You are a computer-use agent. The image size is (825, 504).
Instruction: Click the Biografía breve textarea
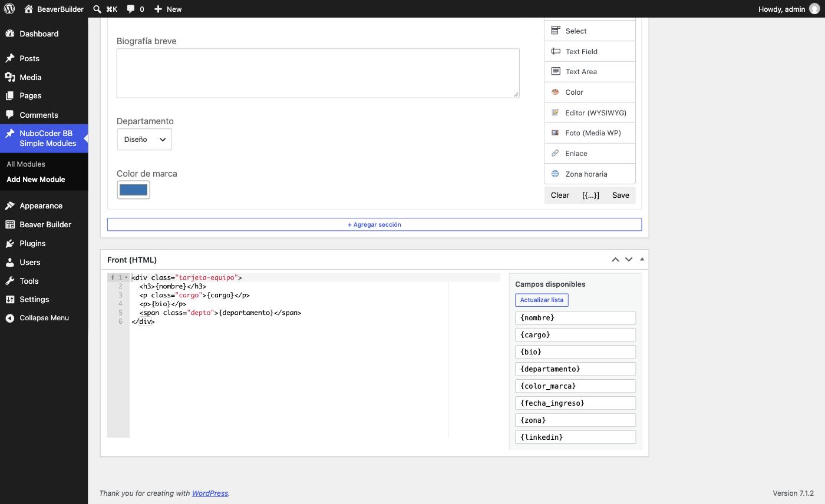(318, 73)
